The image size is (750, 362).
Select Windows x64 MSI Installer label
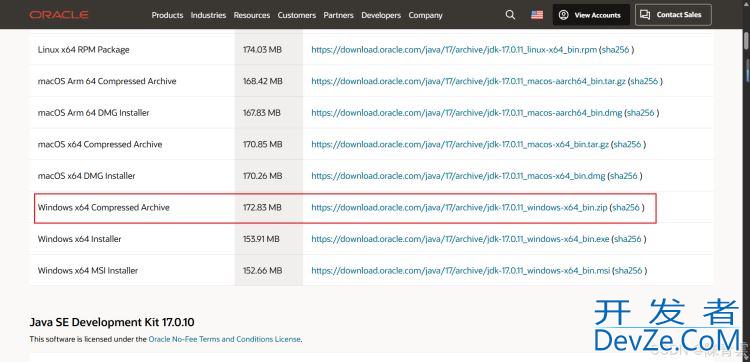pos(88,270)
